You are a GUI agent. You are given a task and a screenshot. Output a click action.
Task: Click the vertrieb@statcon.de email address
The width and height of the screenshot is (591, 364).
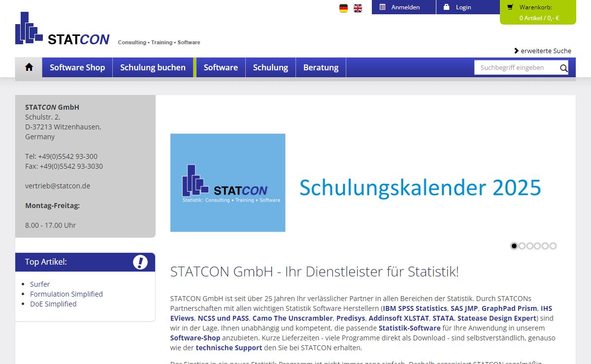(58, 186)
